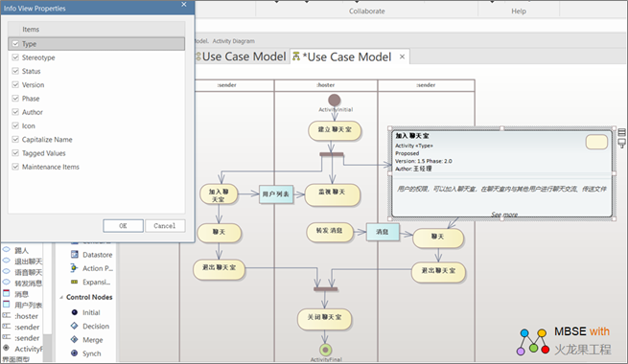The width and height of the screenshot is (628, 364).
Task: Click yellow swatch in info view box
Action: point(596,142)
